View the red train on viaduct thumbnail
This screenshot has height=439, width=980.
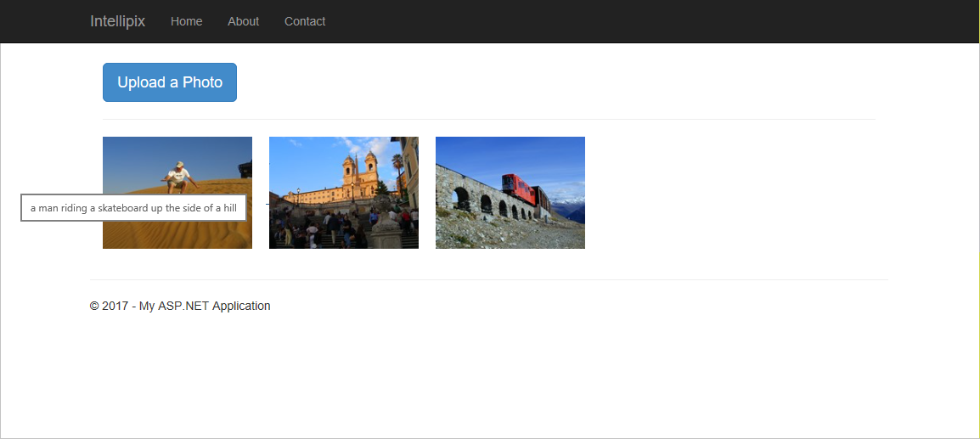(510, 193)
